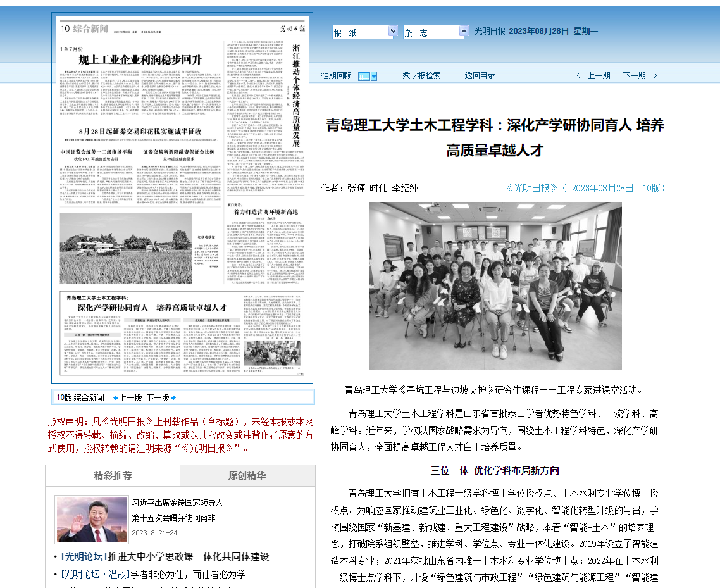Select the 精彩推荐 tab

(x=113, y=475)
